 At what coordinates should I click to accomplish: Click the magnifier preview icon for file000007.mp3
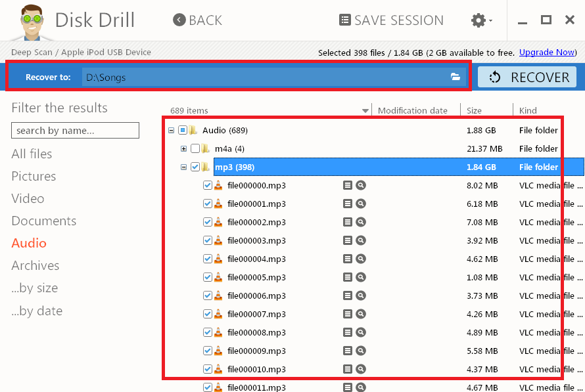360,315
